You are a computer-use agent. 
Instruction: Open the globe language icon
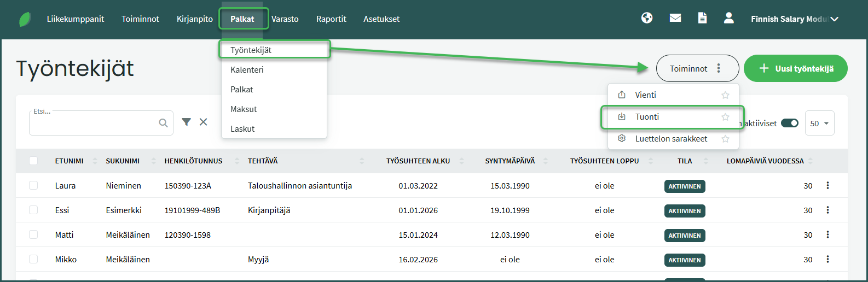point(647,18)
